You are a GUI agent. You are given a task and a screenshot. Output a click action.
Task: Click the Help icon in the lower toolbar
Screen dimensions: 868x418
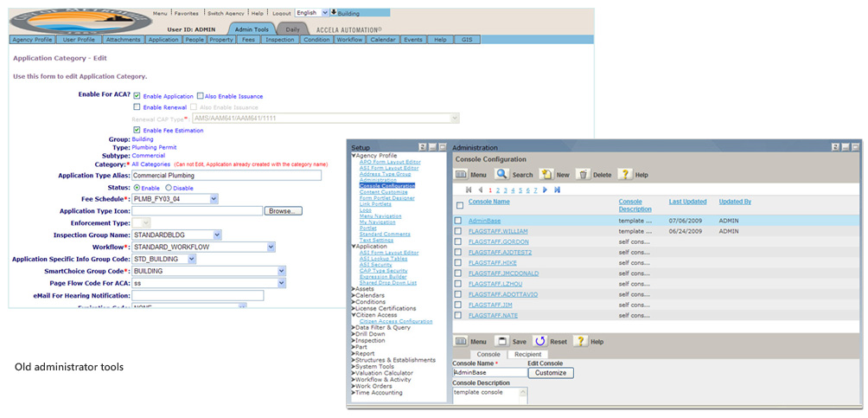point(580,342)
